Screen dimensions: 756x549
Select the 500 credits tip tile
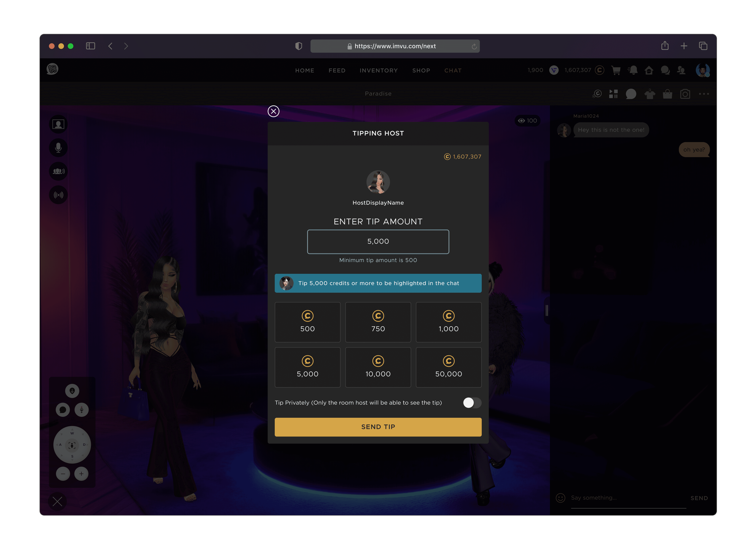pos(307,322)
